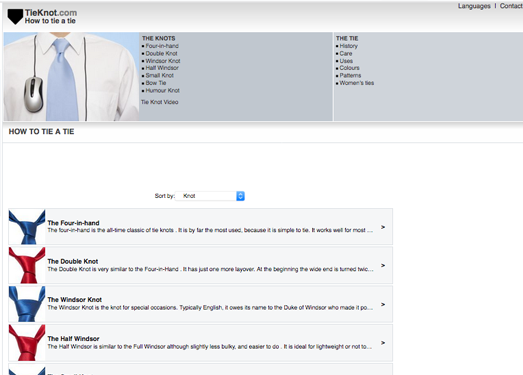Click the Double Knot description text
Viewport: 523px width, 375px height.
[x=210, y=269]
